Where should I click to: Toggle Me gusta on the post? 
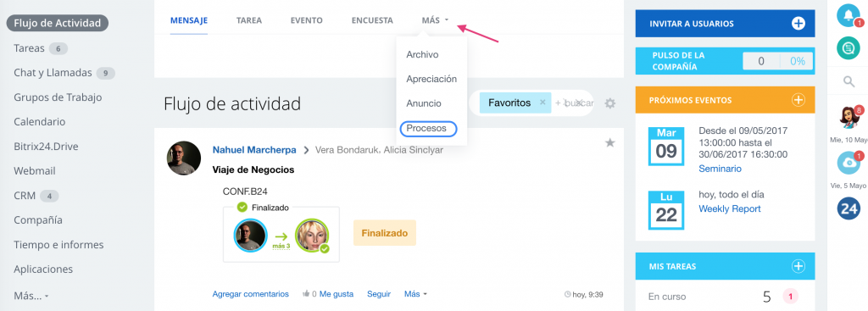click(x=336, y=294)
